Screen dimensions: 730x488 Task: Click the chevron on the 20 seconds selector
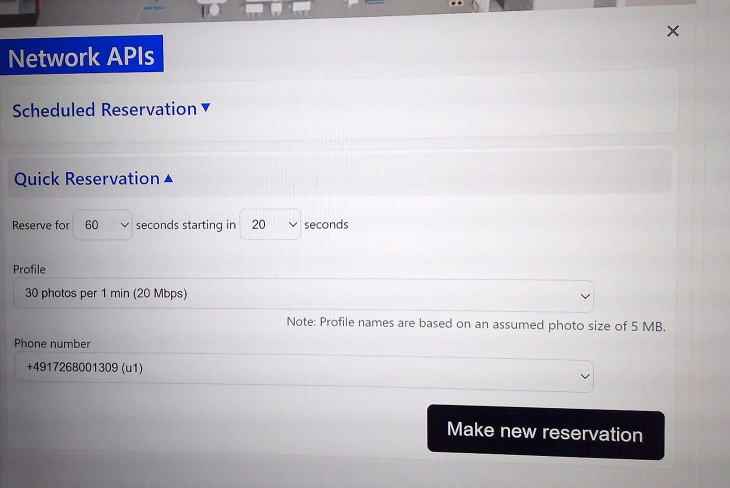pyautogui.click(x=292, y=225)
